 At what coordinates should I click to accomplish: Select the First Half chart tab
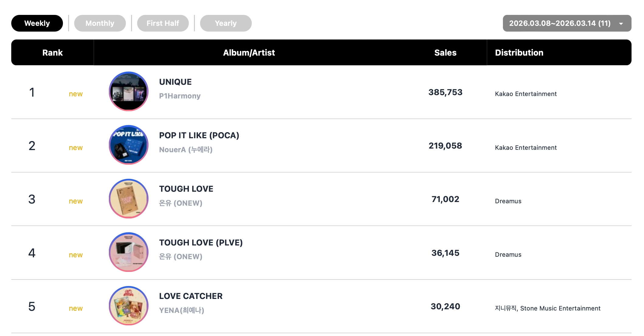pos(163,23)
